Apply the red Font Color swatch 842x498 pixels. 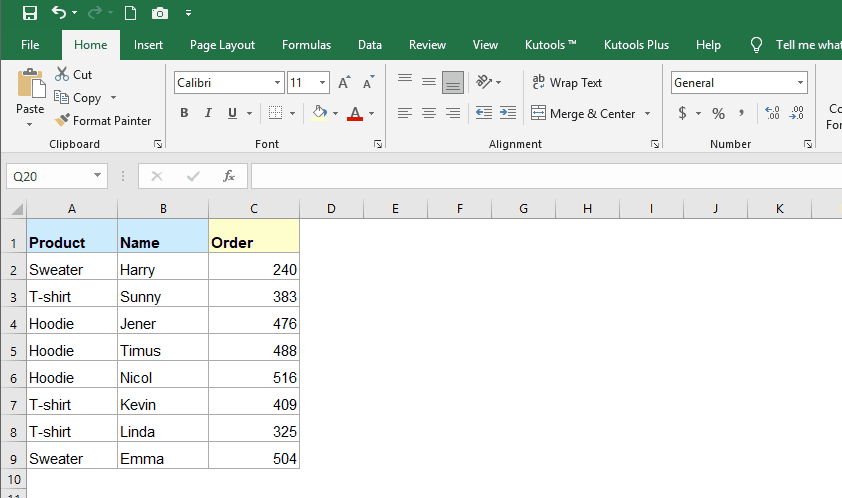(354, 113)
